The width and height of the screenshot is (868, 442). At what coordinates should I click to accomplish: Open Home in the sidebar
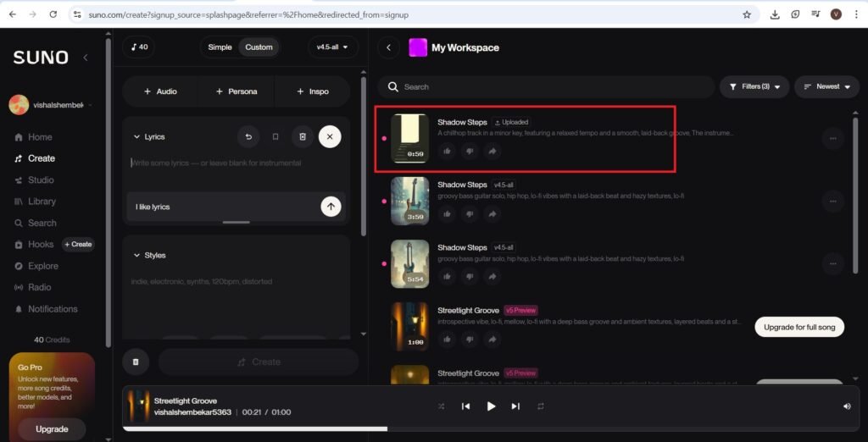(33, 137)
